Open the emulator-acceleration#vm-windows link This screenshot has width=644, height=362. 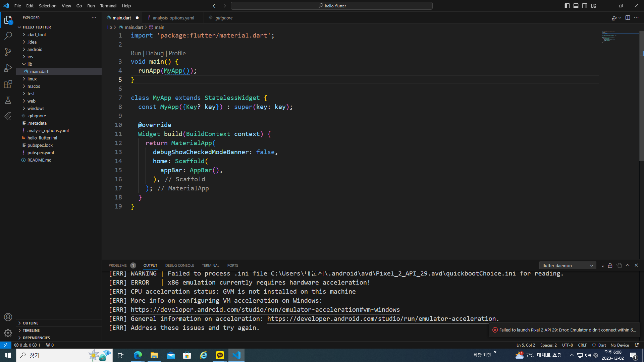click(x=265, y=310)
